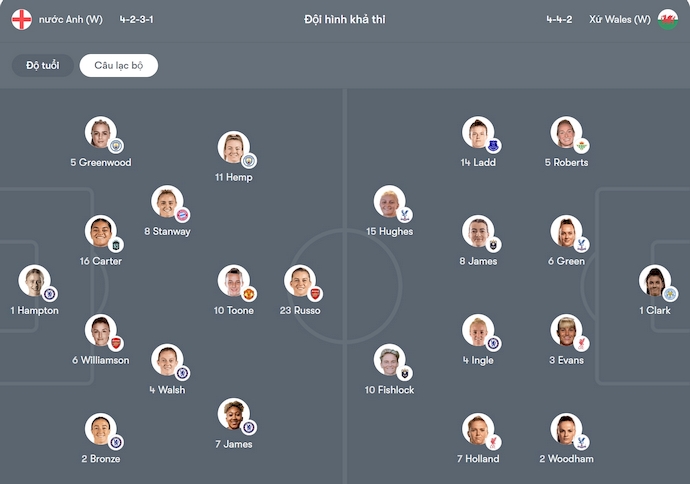This screenshot has height=484, width=690.
Task: Click Stanway's Bayern Munich club badge
Action: (x=182, y=215)
